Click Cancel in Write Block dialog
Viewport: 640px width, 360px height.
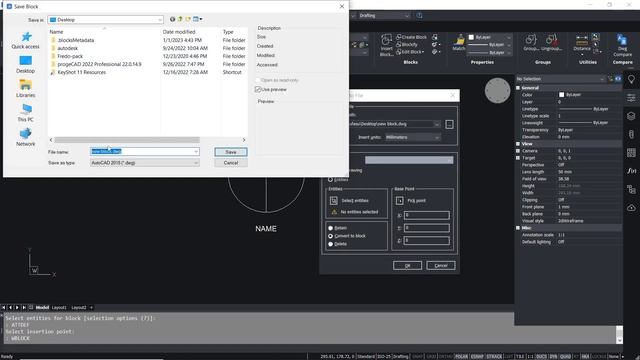[x=440, y=265]
